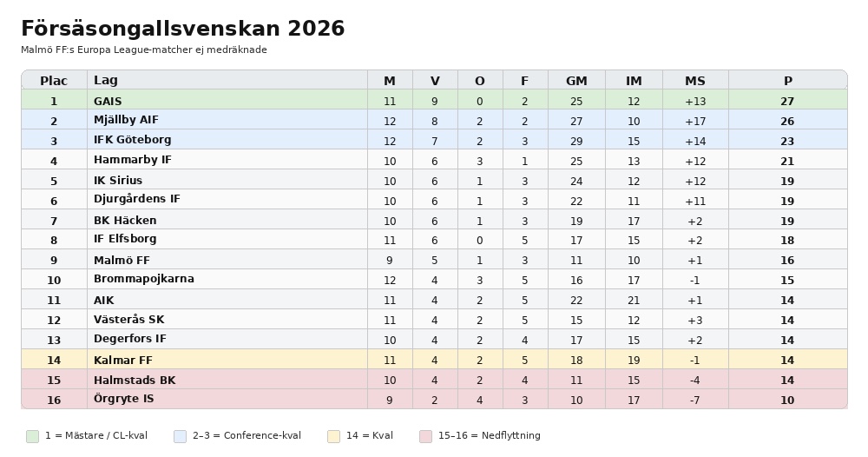The width and height of the screenshot is (868, 457).
Task: Click the yellow Kval legend swatch
Action: (x=333, y=436)
